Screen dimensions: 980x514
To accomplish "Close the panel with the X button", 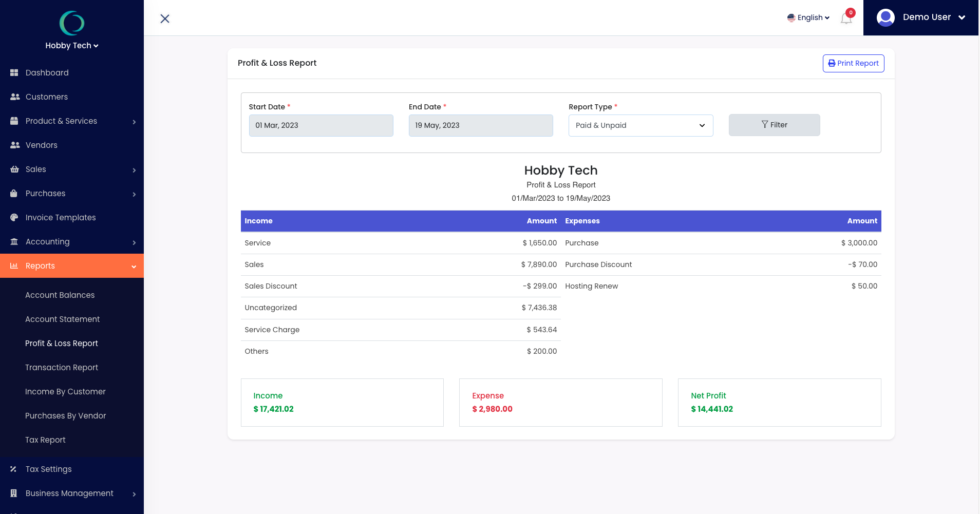I will click(164, 18).
